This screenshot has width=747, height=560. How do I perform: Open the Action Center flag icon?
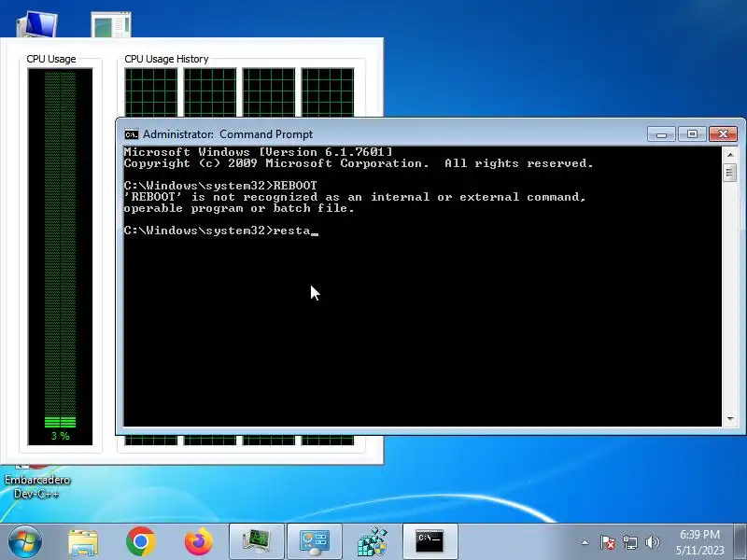(x=608, y=542)
